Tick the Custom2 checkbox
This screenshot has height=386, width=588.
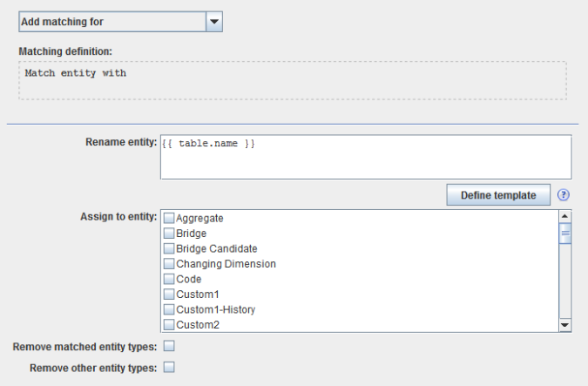[170, 325]
